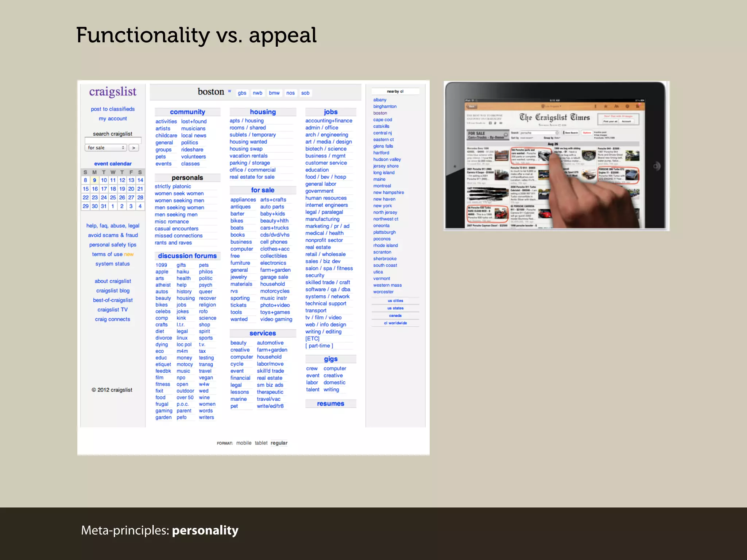Open 'worcester' nearby craigslist

[383, 292]
